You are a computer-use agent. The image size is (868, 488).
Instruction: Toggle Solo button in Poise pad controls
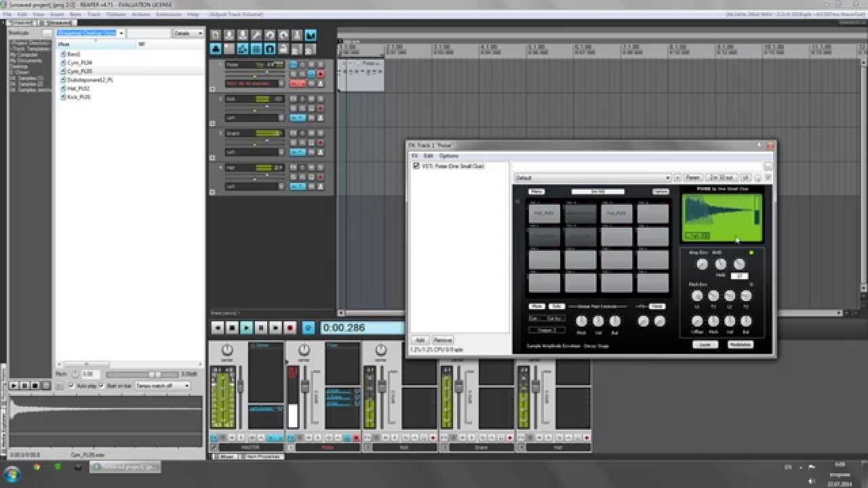(x=556, y=306)
